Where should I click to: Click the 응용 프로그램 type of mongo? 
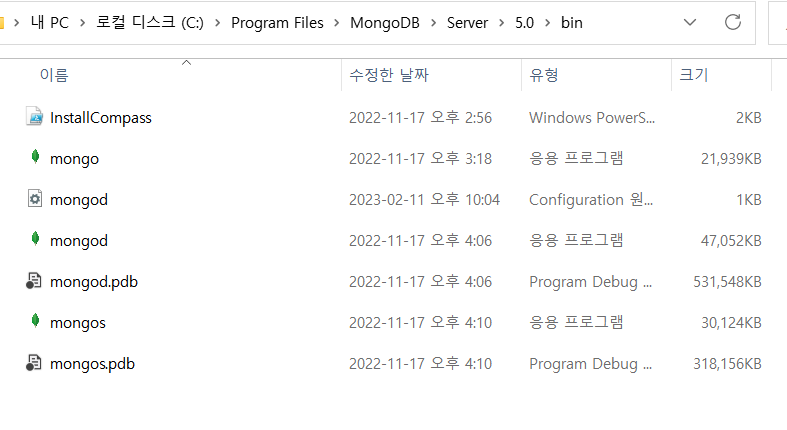click(x=576, y=158)
